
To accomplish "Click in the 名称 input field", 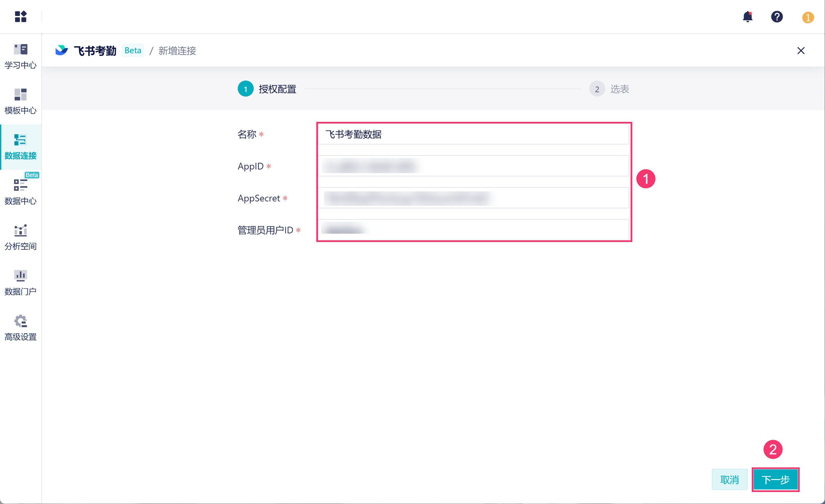I will pos(473,134).
